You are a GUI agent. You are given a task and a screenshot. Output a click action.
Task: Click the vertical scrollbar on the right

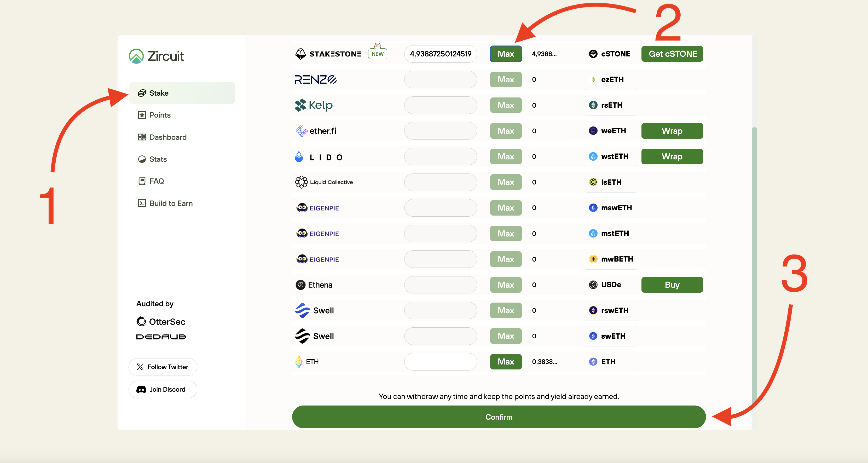click(754, 270)
